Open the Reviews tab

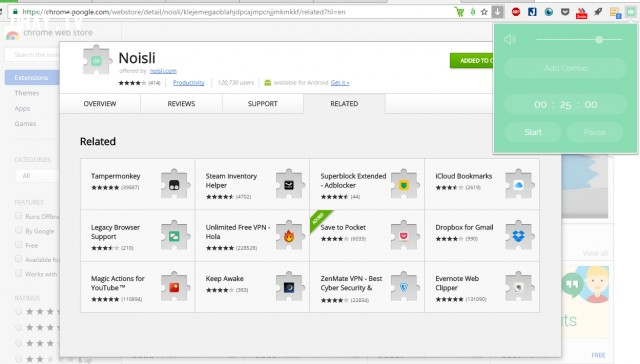pos(181,104)
